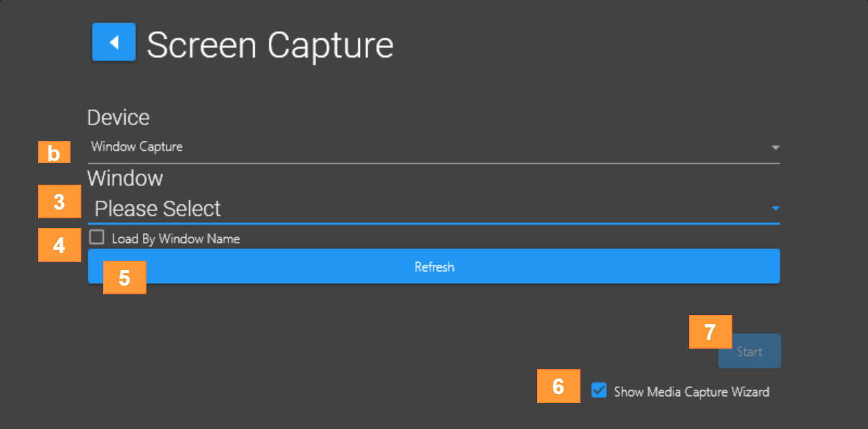Click the orange number 3 marker

60,201
